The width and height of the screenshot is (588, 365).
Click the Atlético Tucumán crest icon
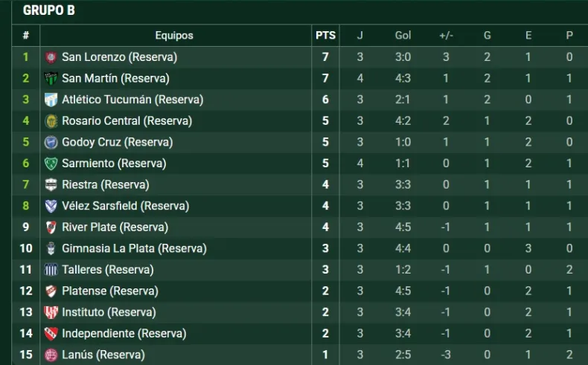(x=51, y=100)
